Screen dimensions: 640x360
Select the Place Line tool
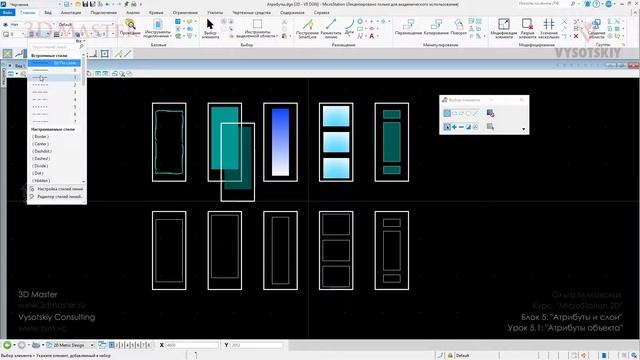click(331, 28)
